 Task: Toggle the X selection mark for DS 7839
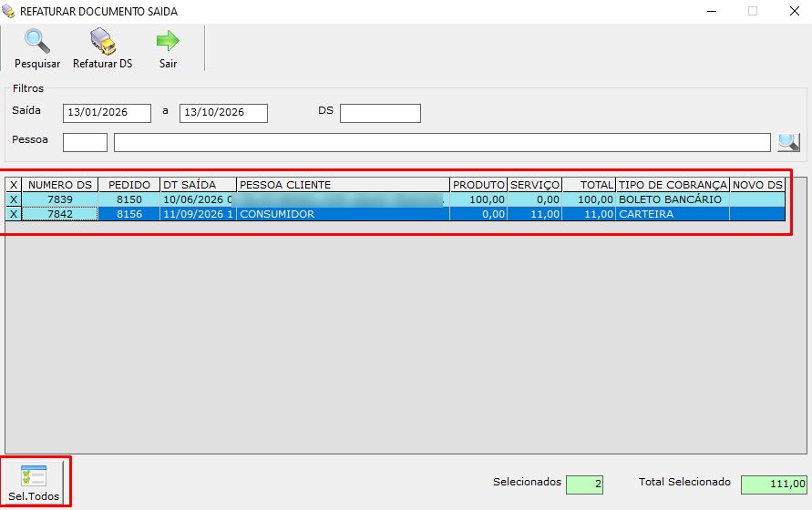[x=14, y=199]
